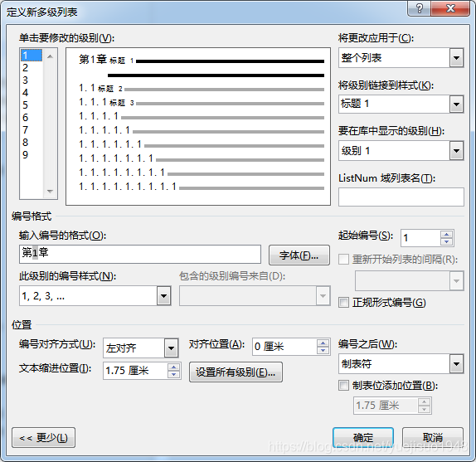Decrease the 对齐位置 value
This screenshot has height=462, width=476.
(x=323, y=350)
